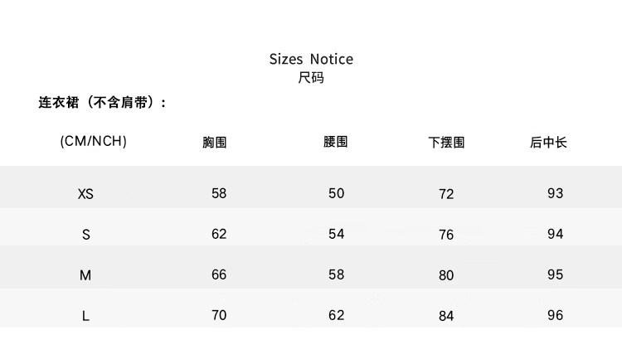Select the S size row label
622x364 pixels.
85,235
